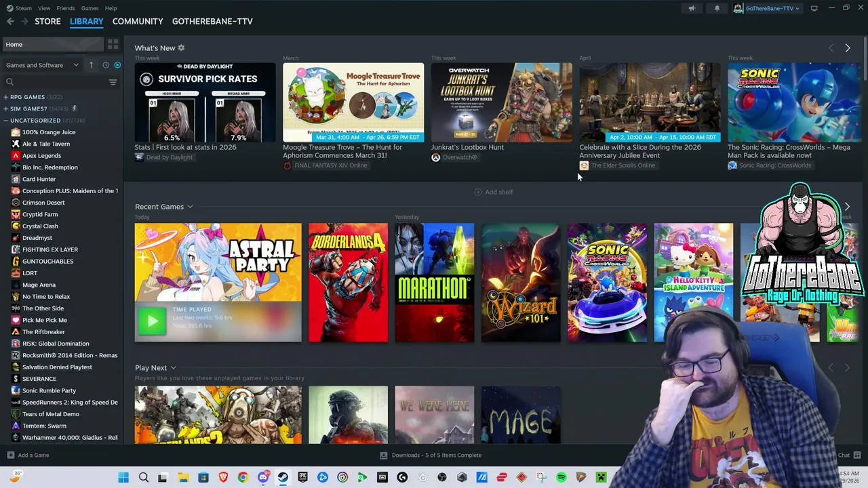The image size is (868, 488).
Task: Open Wizard101 game tile
Action: click(x=521, y=283)
